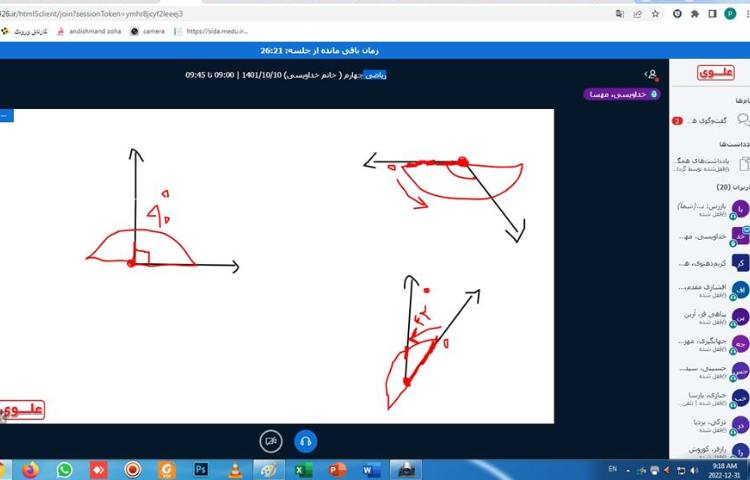Image resolution: width=750 pixels, height=480 pixels.
Task: Open the public chat with 2 unread messages
Action: [x=710, y=120]
